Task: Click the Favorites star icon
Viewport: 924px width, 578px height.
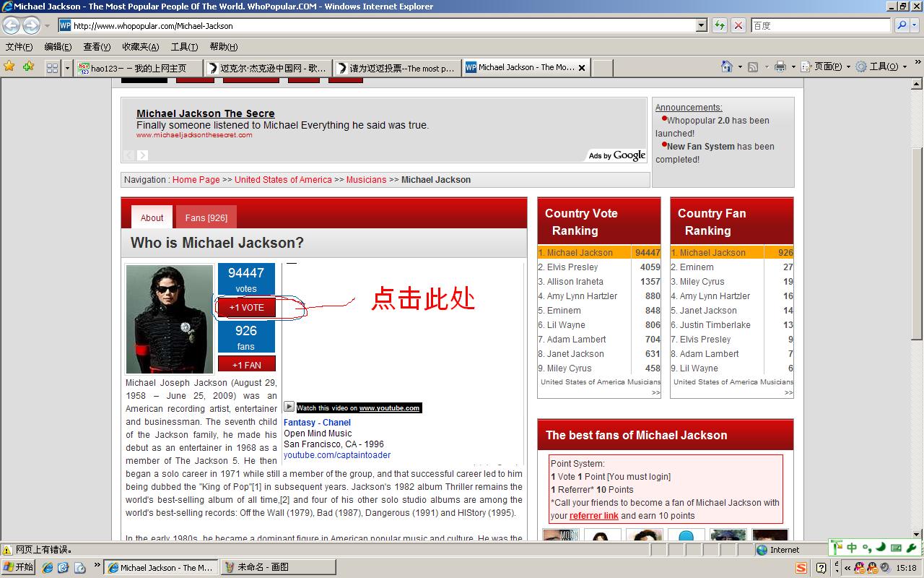Action: click(x=9, y=66)
